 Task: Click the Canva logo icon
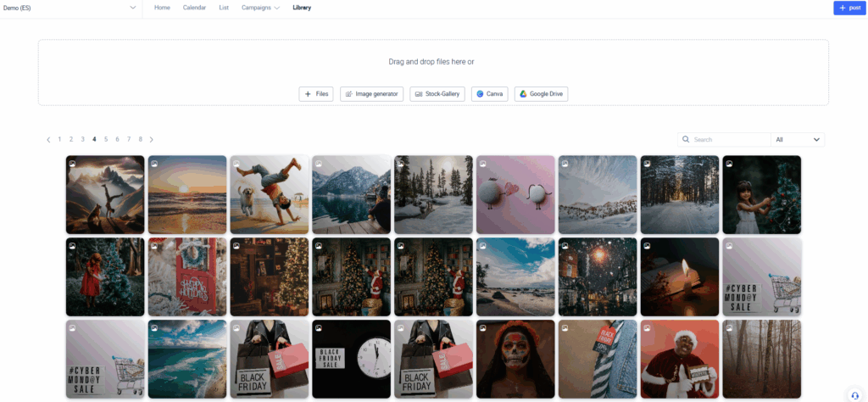(x=480, y=94)
